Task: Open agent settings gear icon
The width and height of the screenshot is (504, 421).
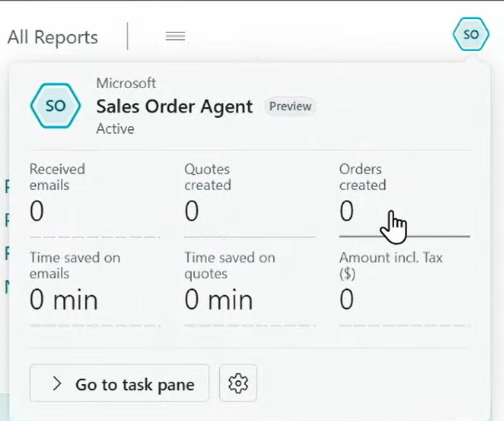Action: pos(238,383)
